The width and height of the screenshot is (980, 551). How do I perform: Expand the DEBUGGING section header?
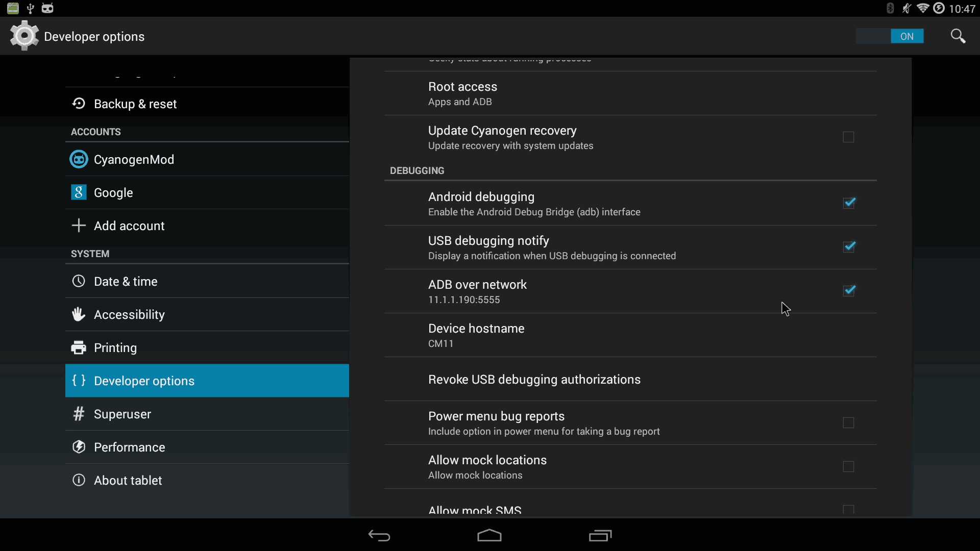(x=416, y=170)
